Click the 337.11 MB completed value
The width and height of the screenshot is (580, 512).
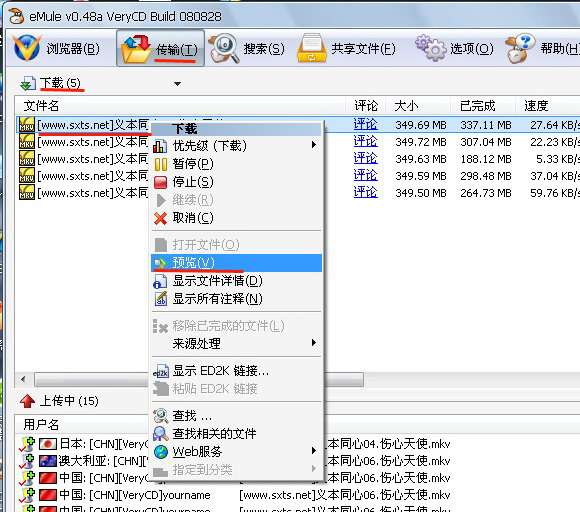tap(486, 125)
